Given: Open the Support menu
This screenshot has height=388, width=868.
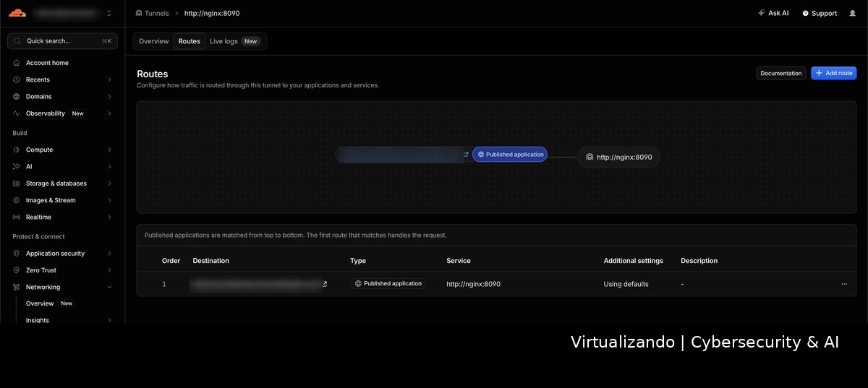Looking at the screenshot, I should pos(820,13).
